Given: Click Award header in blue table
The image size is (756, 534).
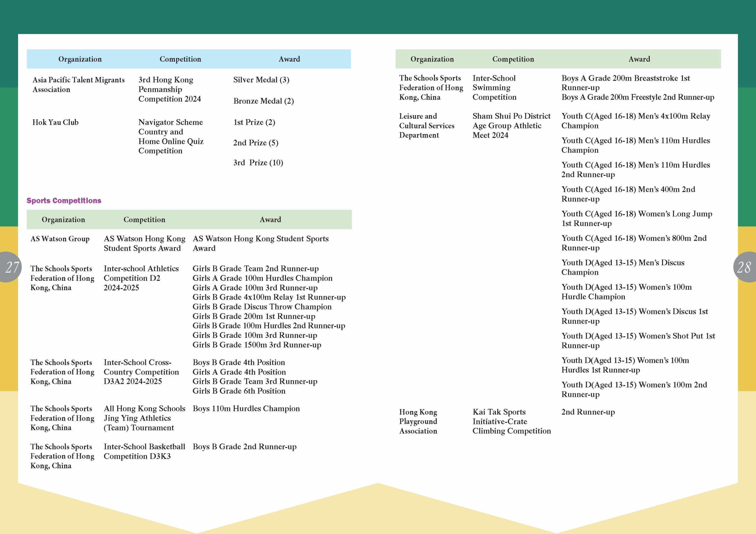Looking at the screenshot, I should (289, 59).
